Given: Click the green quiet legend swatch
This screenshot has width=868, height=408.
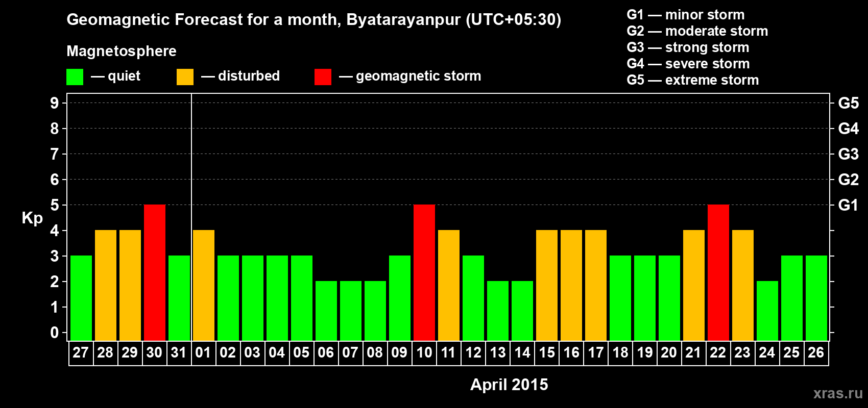Looking at the screenshot, I should (x=75, y=77).
